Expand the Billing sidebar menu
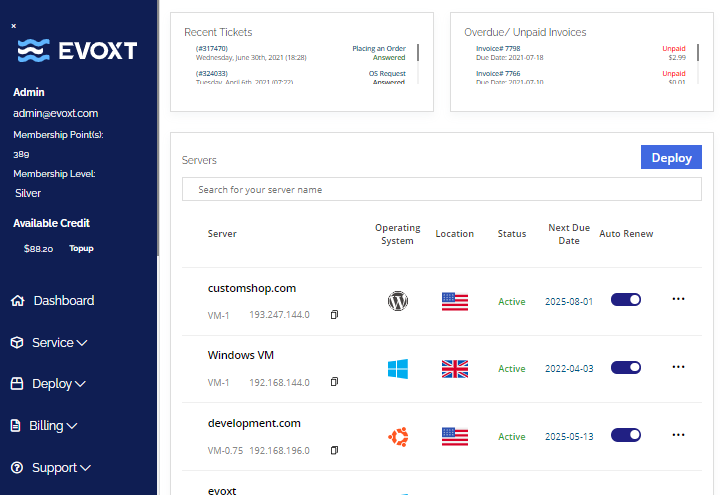 53,425
